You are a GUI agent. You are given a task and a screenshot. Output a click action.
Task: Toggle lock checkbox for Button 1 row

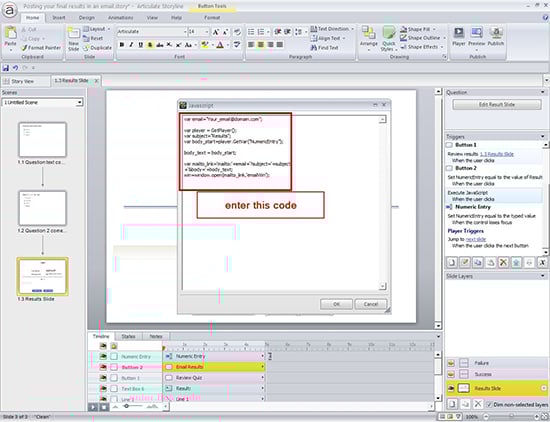point(114,378)
